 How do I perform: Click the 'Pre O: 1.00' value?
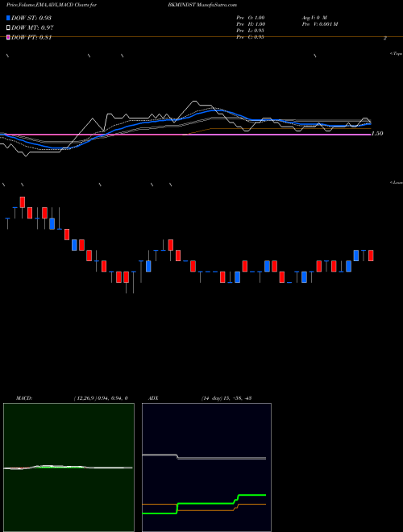(x=251, y=18)
